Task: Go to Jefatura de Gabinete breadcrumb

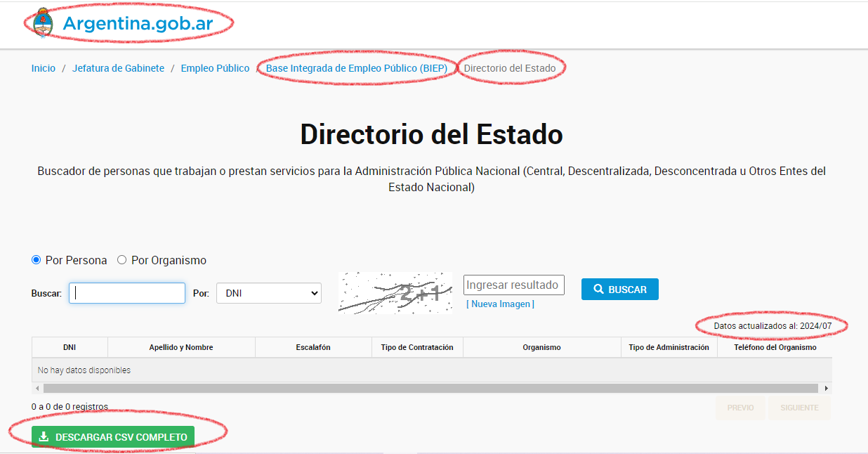Action: pos(118,68)
